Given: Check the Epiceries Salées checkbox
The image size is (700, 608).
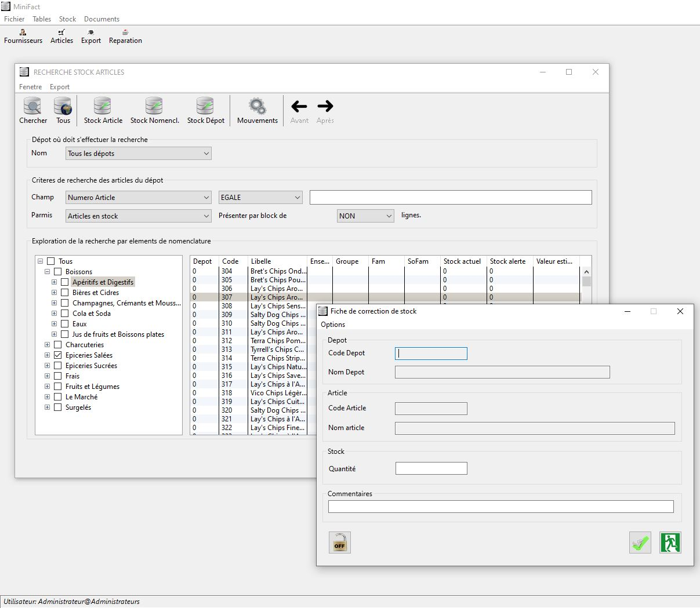Looking at the screenshot, I should point(58,355).
